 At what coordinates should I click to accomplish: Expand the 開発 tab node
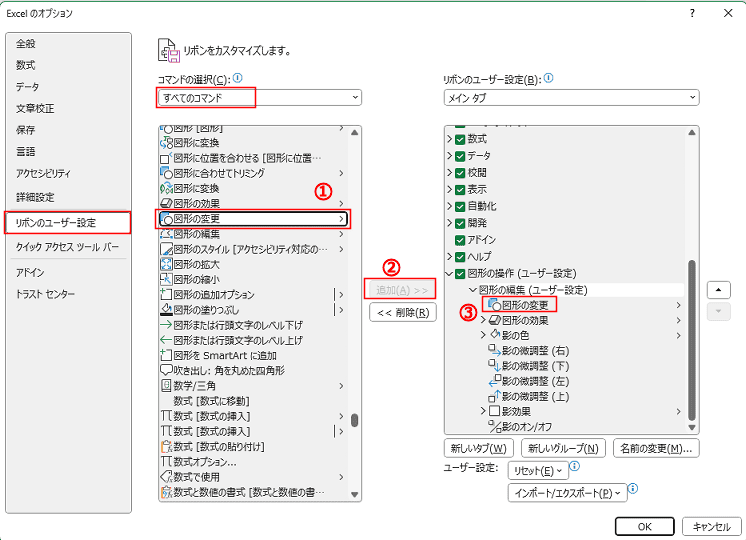(450, 223)
